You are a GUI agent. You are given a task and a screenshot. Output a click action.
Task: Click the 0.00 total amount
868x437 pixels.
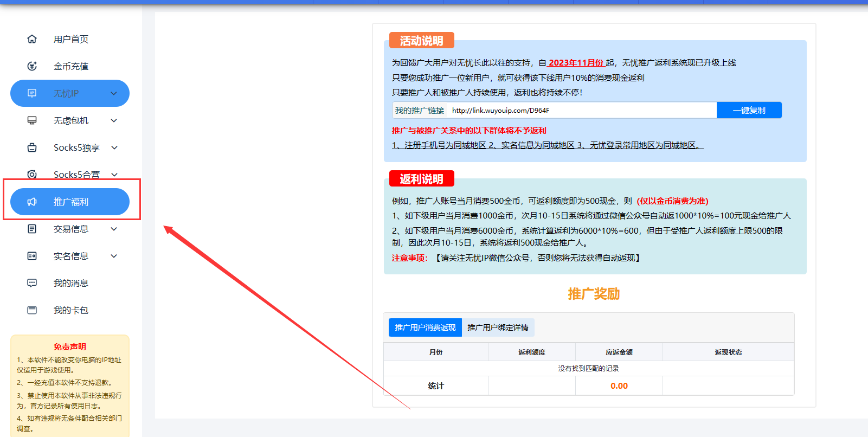[x=619, y=386]
